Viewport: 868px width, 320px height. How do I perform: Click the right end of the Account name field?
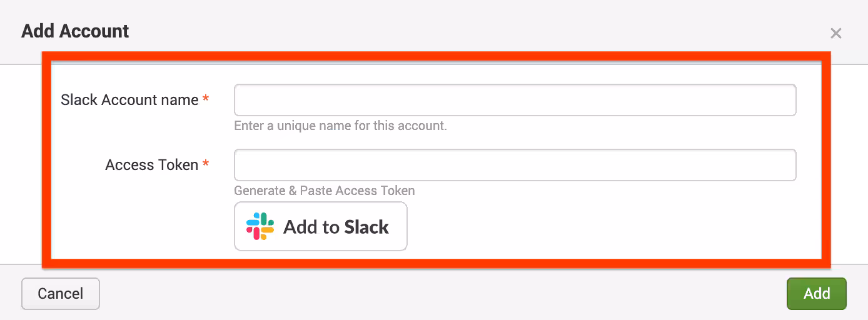coord(782,100)
